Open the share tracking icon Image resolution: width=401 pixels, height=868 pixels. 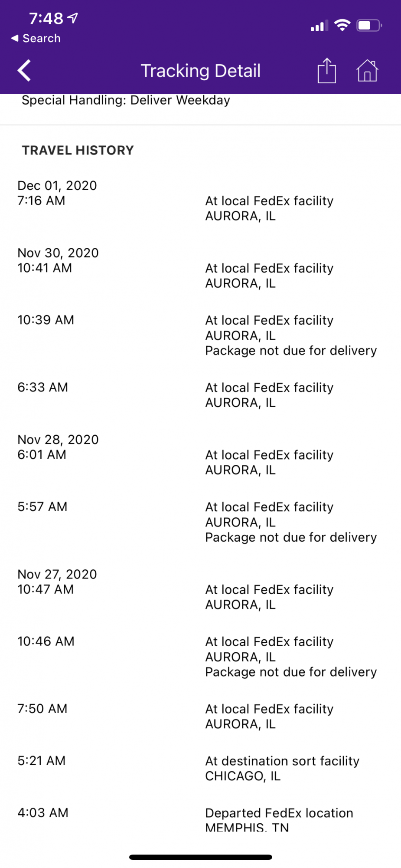pyautogui.click(x=326, y=71)
